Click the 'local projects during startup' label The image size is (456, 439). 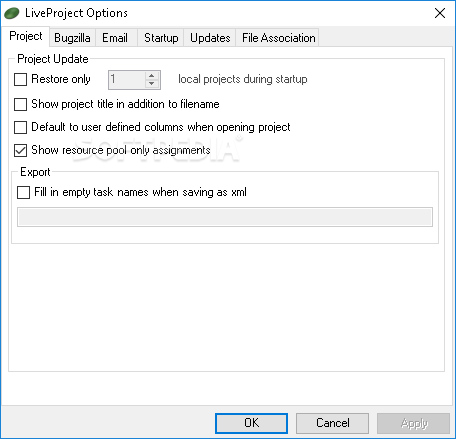pyautogui.click(x=243, y=79)
